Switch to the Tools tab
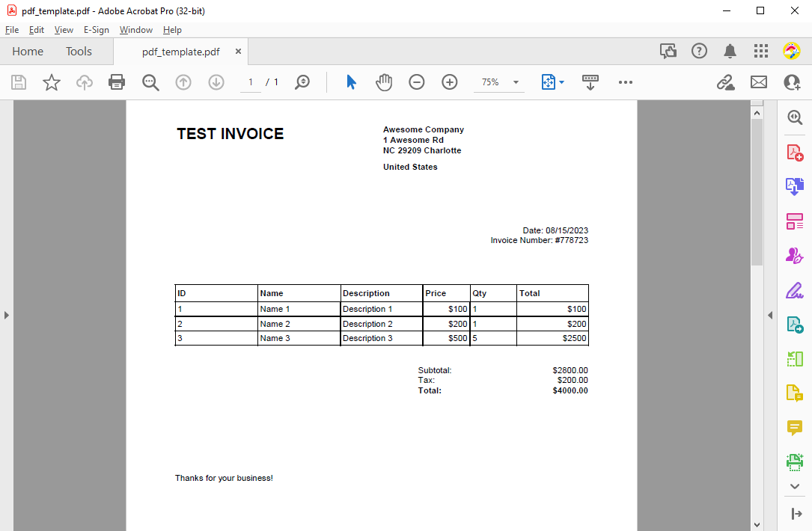The height and width of the screenshot is (531, 812). (79, 52)
